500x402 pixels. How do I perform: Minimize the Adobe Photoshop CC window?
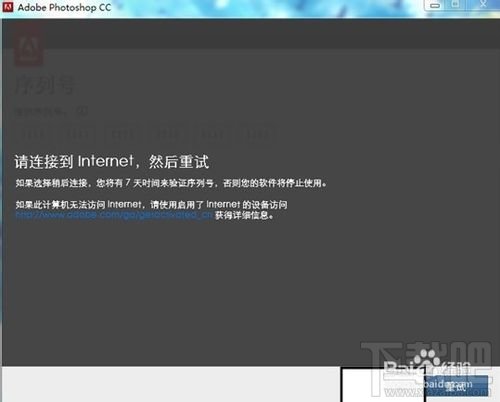pos(435,5)
